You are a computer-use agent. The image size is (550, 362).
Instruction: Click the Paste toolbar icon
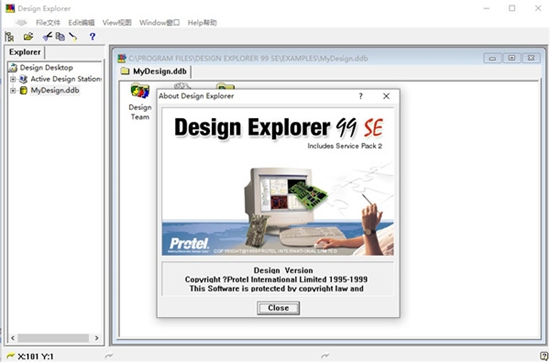[73, 36]
